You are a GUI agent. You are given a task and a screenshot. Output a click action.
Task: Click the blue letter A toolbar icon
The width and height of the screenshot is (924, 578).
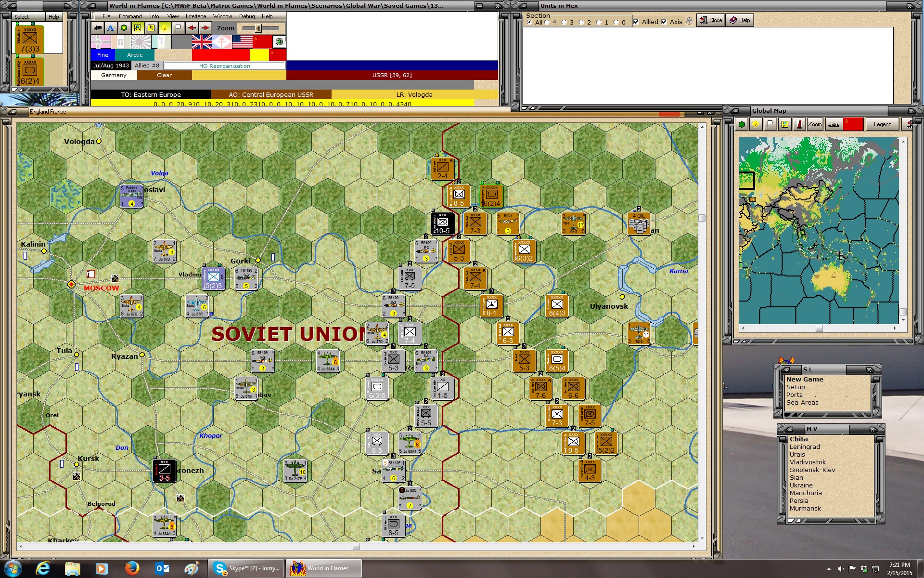click(x=111, y=28)
